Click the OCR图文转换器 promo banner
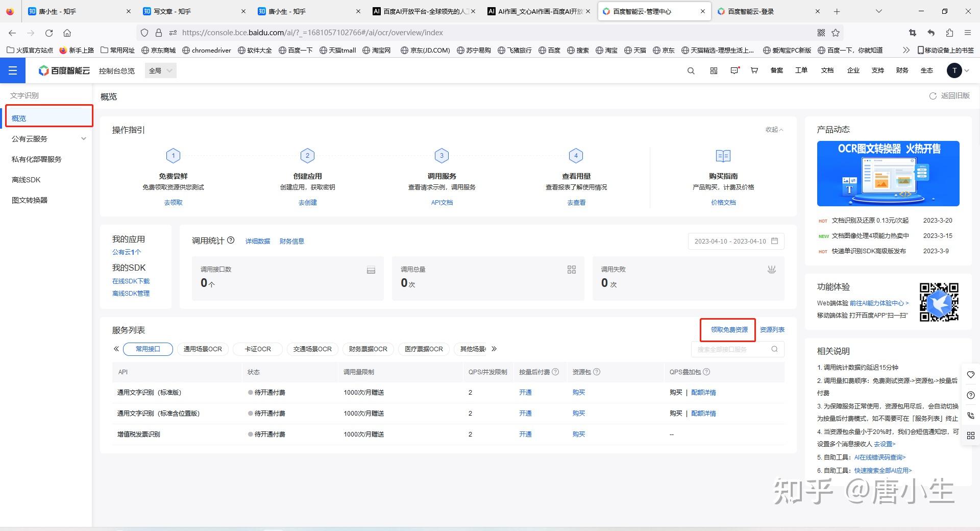This screenshot has width=980, height=531. (888, 174)
